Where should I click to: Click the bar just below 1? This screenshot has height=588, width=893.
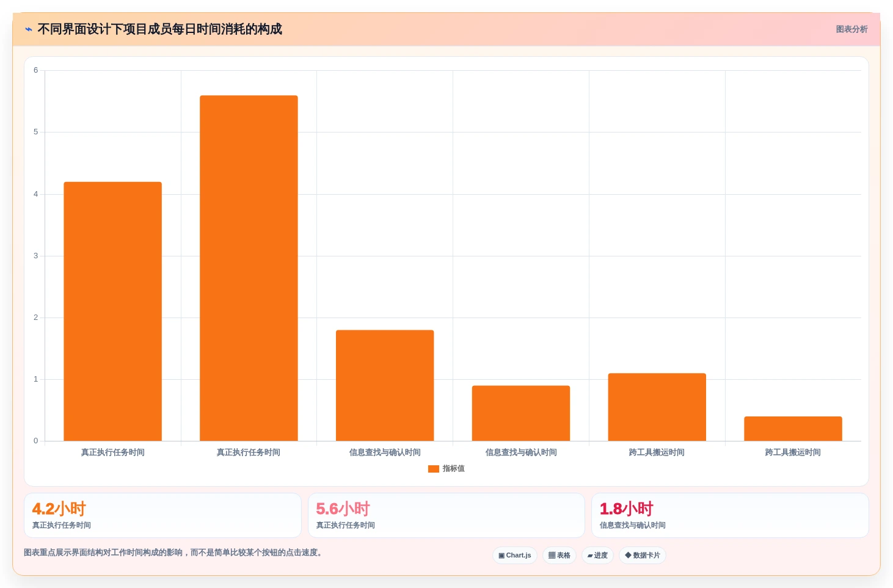click(521, 413)
